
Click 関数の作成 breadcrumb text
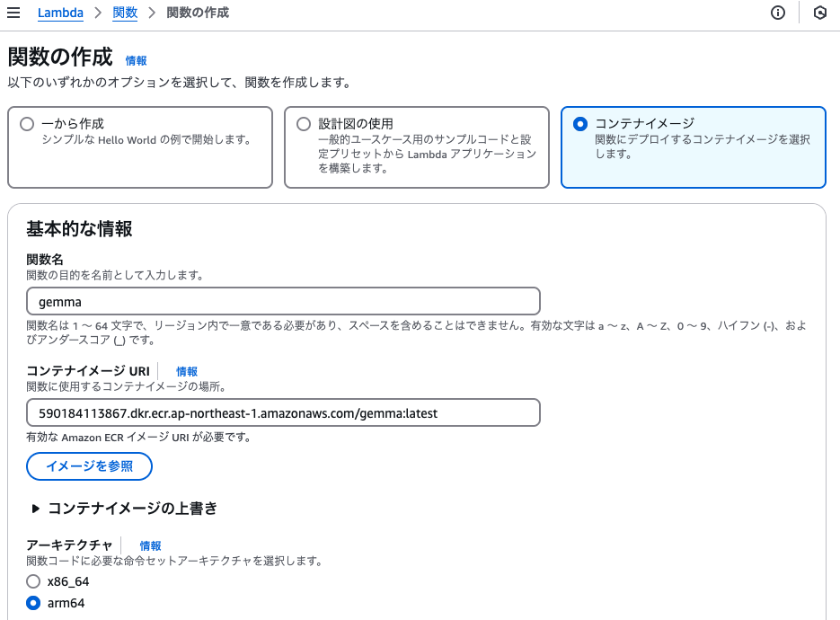(x=198, y=13)
